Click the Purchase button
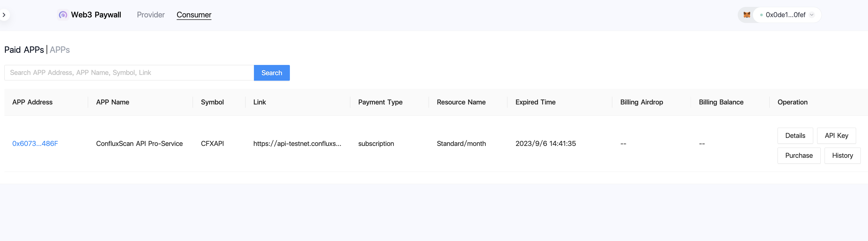Screen dimensions: 868x241 (x=799, y=156)
